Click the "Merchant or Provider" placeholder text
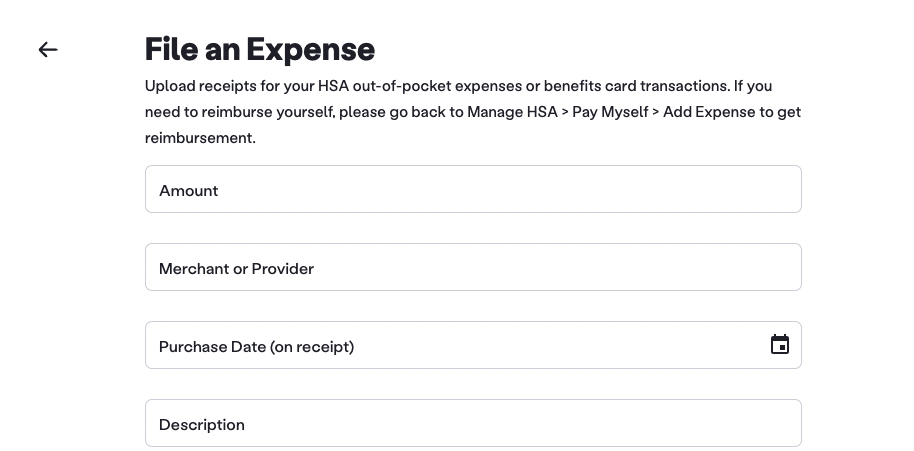Image resolution: width=914 pixels, height=451 pixels. click(x=237, y=268)
